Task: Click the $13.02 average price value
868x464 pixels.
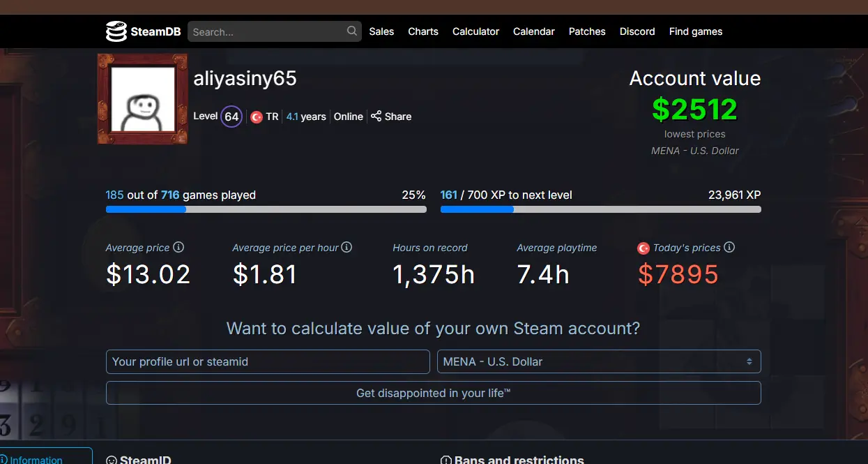Action: [148, 274]
